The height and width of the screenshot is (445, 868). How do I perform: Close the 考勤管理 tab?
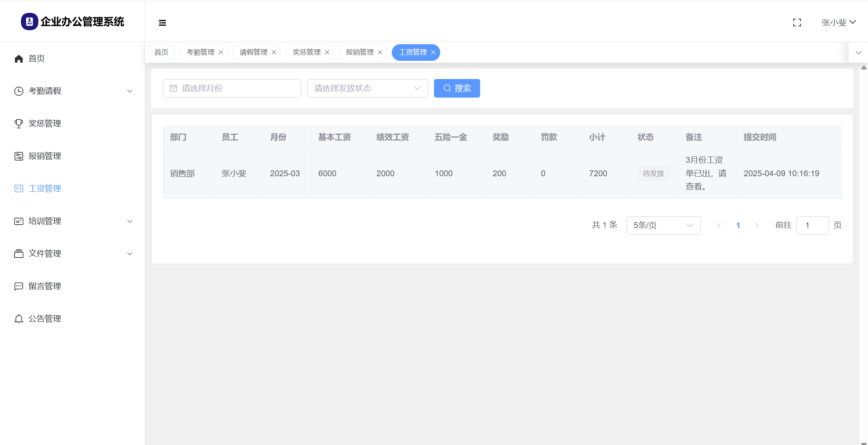[x=221, y=52]
